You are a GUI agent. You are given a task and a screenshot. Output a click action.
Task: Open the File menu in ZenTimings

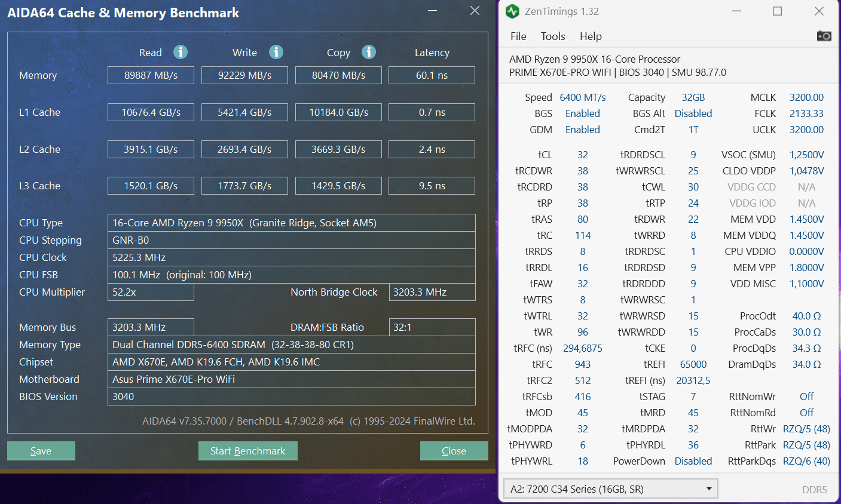click(x=518, y=36)
